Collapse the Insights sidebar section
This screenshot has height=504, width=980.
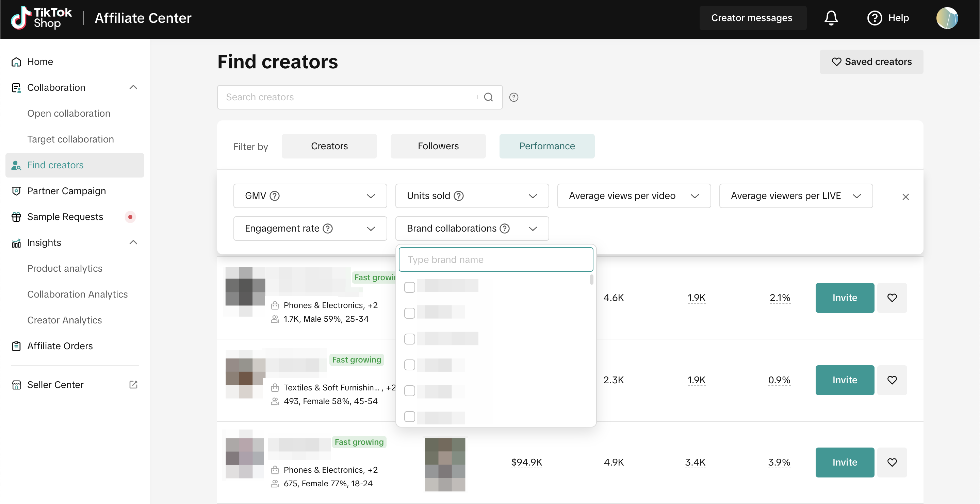[133, 242]
